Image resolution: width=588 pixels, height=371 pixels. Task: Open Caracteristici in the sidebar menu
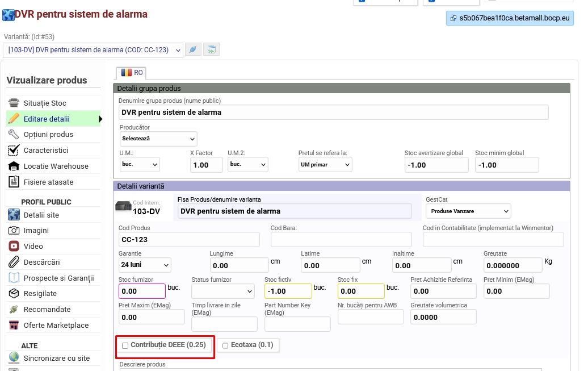pyautogui.click(x=46, y=151)
